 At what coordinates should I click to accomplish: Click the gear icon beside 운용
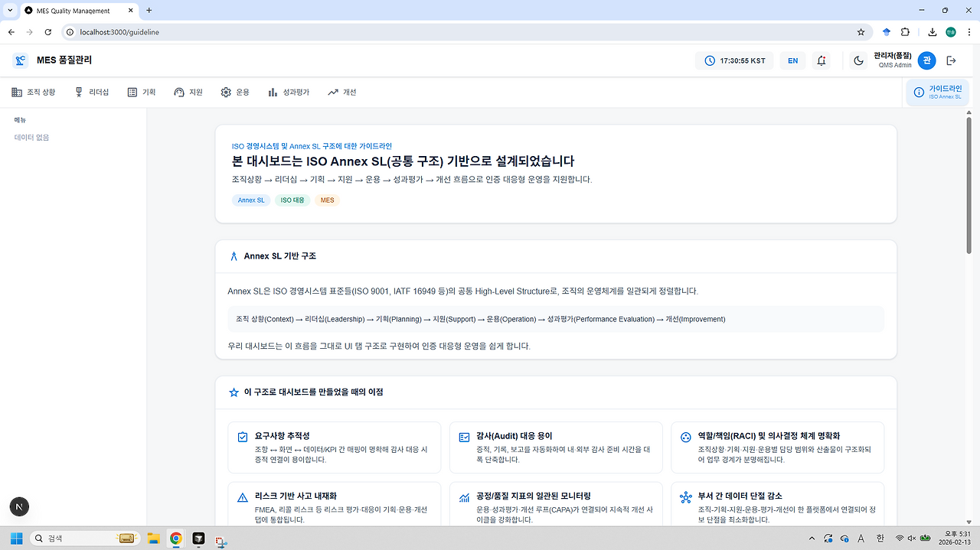pos(226,92)
